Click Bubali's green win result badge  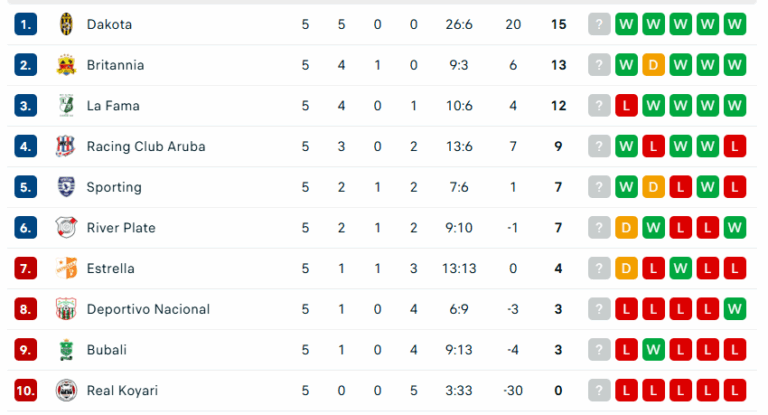pyautogui.click(x=654, y=350)
